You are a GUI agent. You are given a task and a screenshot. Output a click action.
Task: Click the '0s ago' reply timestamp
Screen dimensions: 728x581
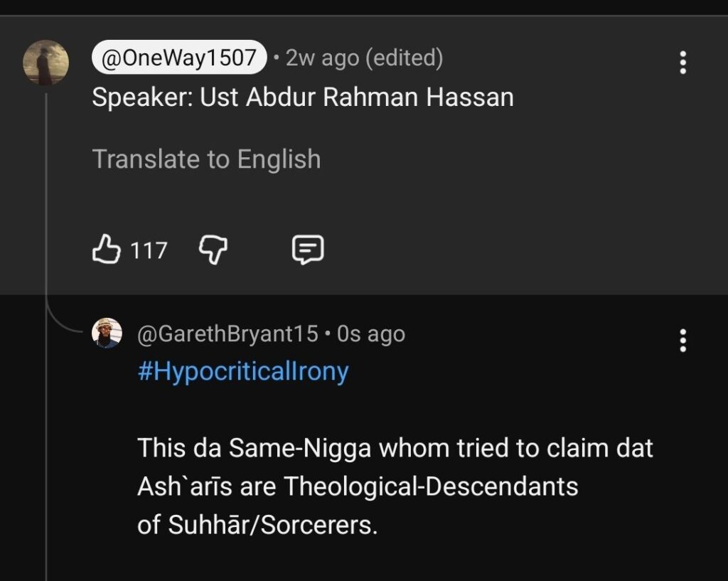(x=371, y=334)
